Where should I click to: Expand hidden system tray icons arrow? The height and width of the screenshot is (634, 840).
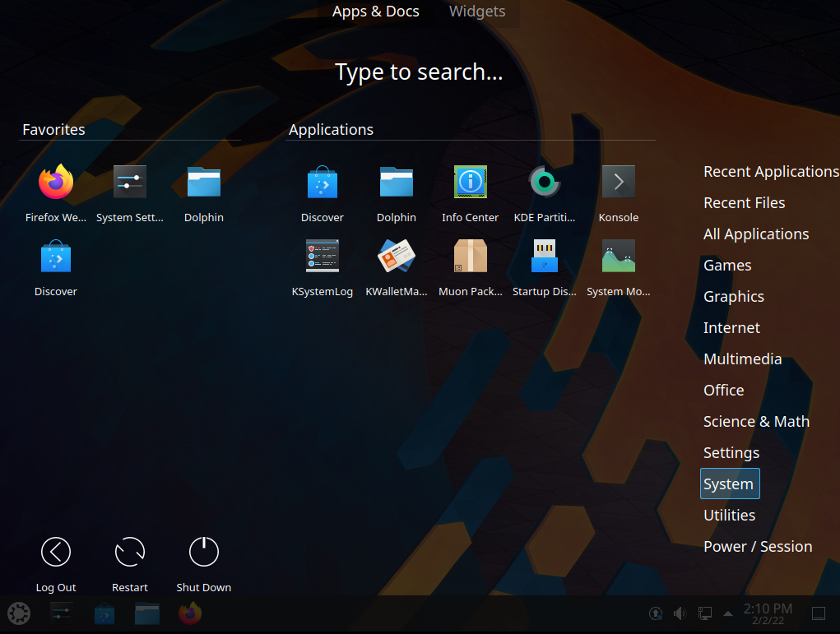coord(728,613)
